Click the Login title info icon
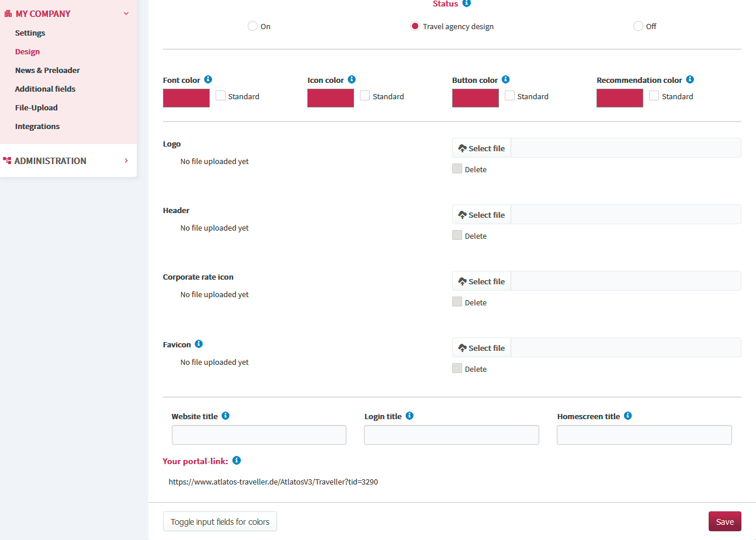756x540 pixels. 410,416
